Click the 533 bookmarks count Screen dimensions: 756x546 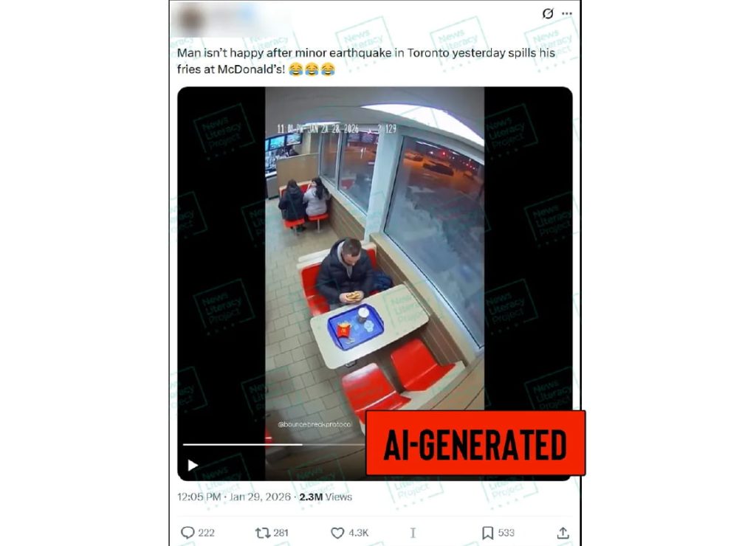pos(506,533)
